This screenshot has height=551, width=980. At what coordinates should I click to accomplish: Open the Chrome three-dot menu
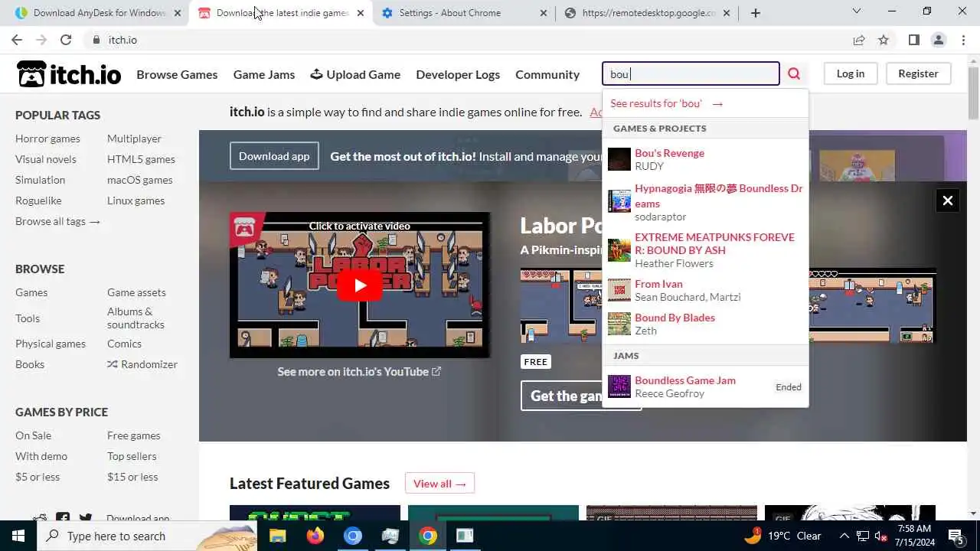coord(963,40)
